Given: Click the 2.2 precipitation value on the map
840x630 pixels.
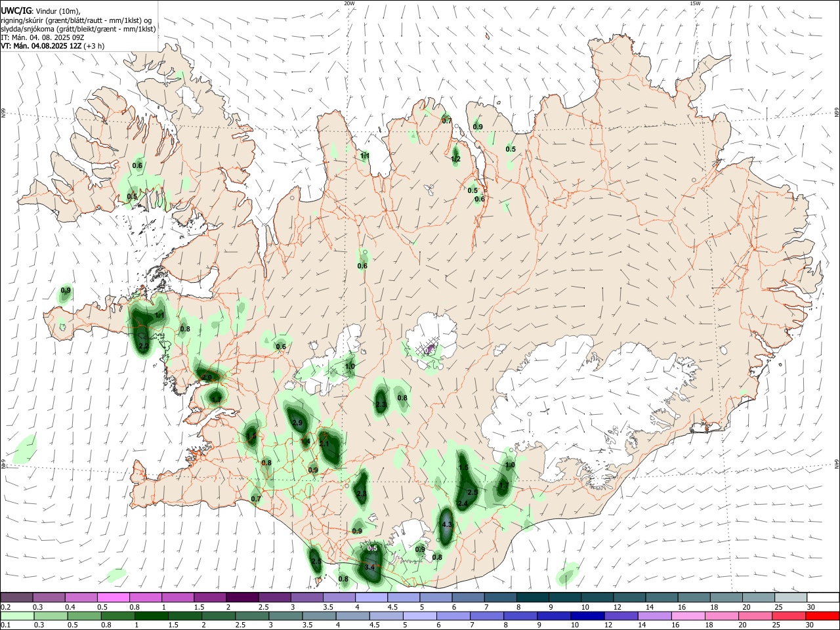Looking at the screenshot, I should coord(144,346).
